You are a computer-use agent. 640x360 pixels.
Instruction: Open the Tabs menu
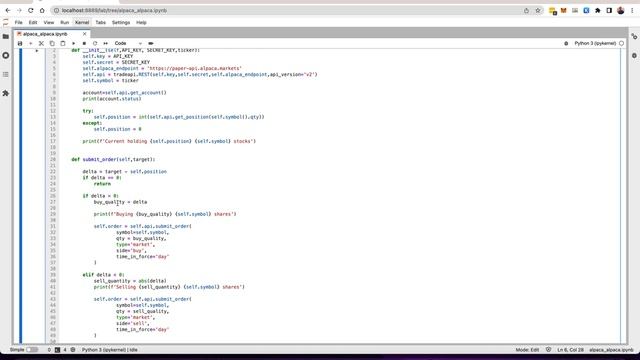(100, 22)
